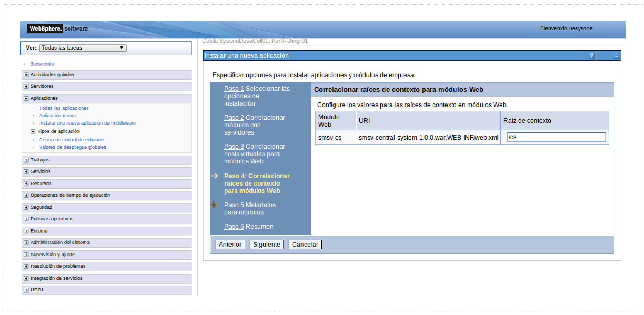Open the Ver tasks dropdown
644x315 pixels.
click(x=83, y=48)
